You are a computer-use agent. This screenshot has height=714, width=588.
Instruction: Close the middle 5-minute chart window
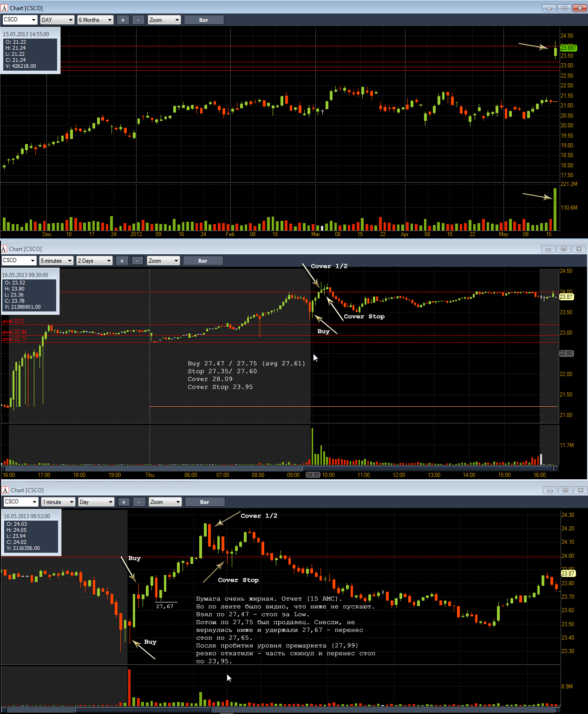click(579, 249)
